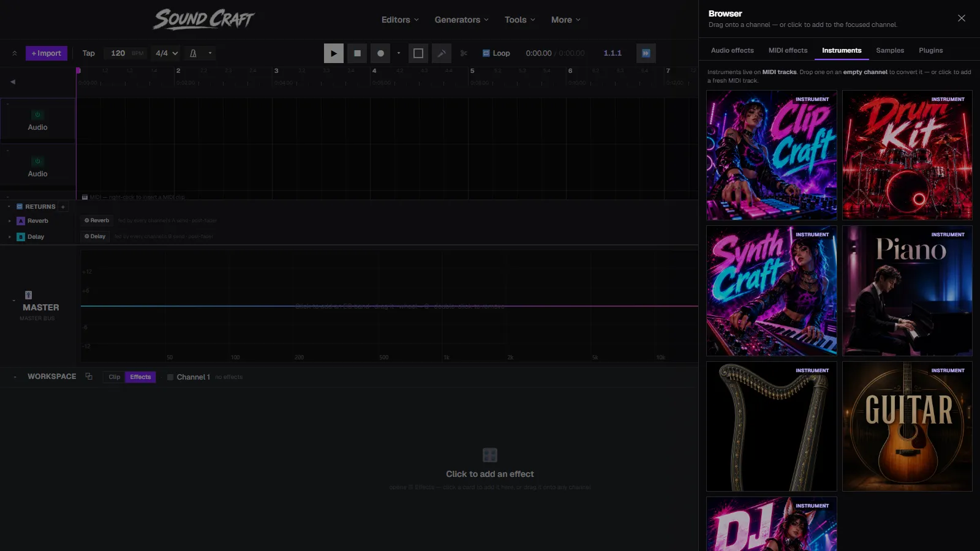Open the Delay effect chip
980x551 pixels.
click(x=95, y=236)
